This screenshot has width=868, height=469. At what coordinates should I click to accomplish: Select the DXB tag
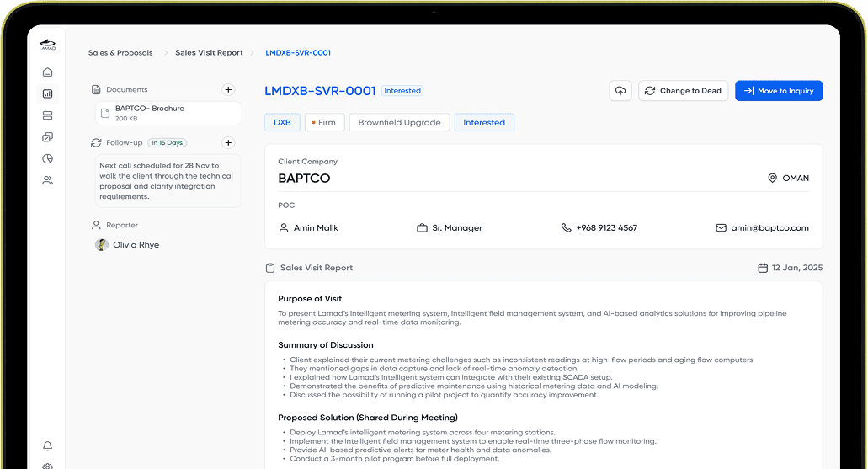click(x=282, y=122)
